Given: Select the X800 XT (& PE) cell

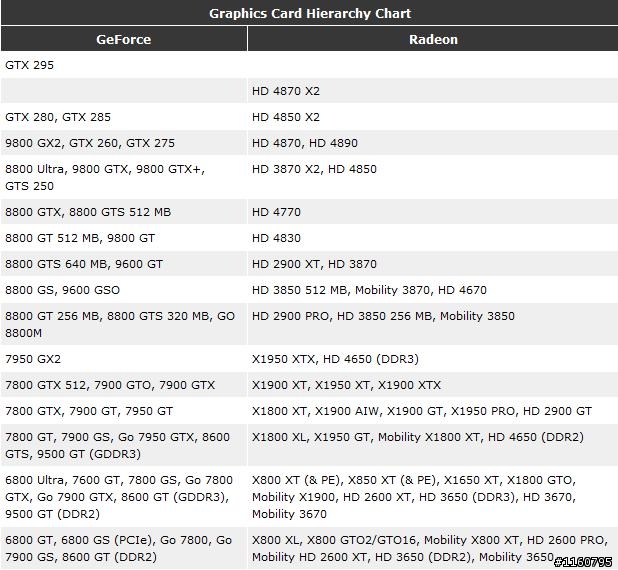Looking at the screenshot, I should point(433,497).
